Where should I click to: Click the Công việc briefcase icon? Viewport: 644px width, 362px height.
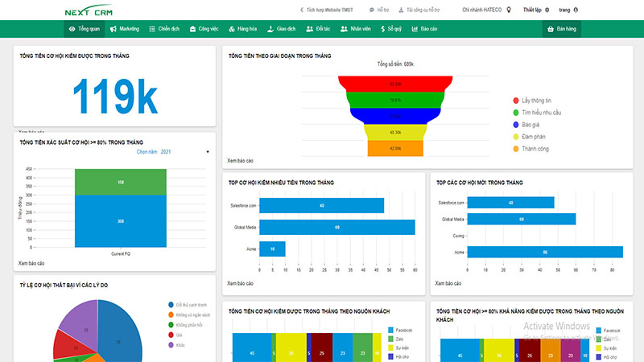click(193, 29)
